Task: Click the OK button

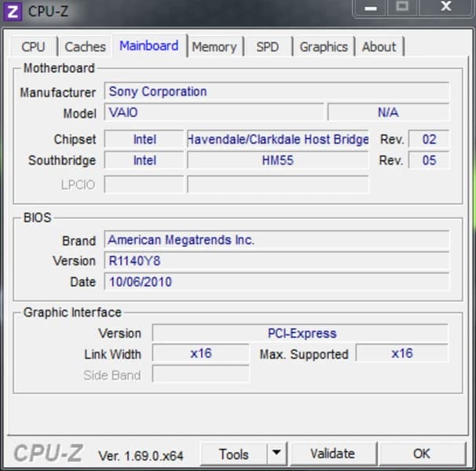Action: coord(422,454)
